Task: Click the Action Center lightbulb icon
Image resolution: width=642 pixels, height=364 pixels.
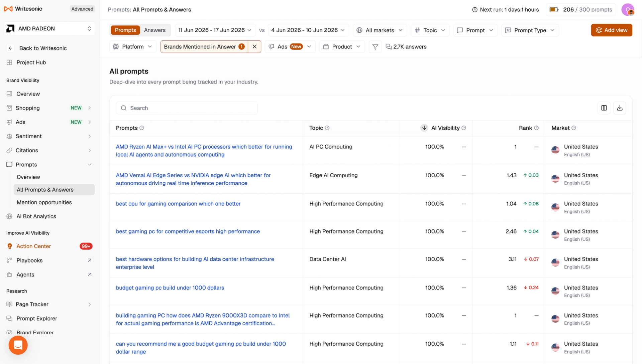Action: tap(10, 246)
